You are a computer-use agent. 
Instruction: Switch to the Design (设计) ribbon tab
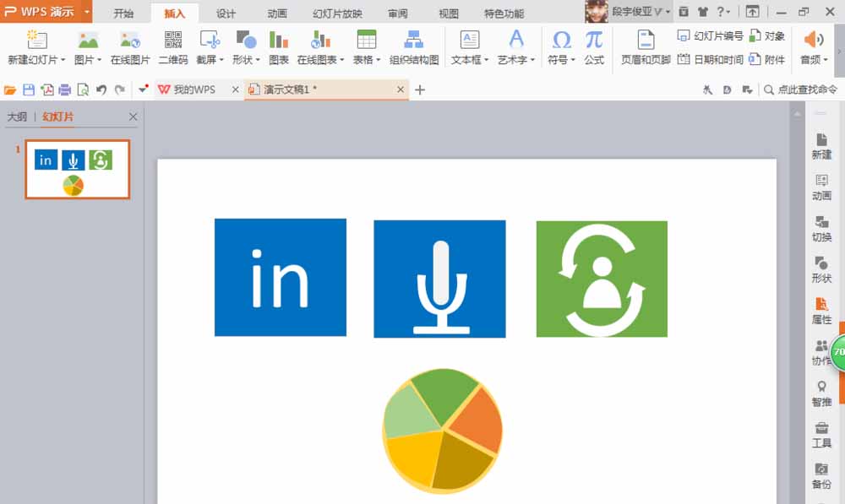point(226,14)
